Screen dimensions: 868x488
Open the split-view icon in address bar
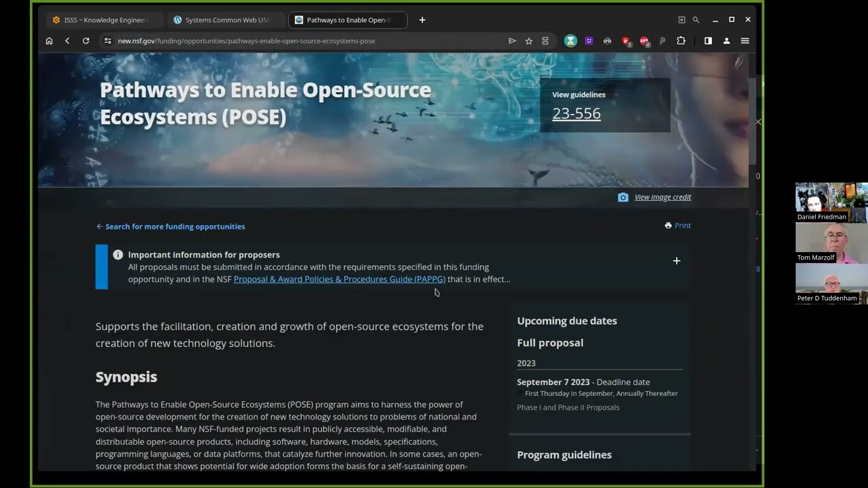(x=545, y=41)
